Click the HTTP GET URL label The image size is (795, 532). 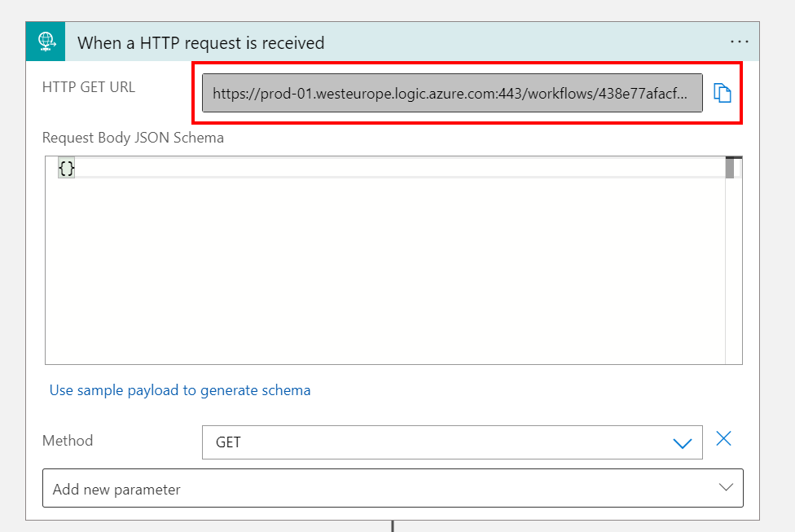89,87
